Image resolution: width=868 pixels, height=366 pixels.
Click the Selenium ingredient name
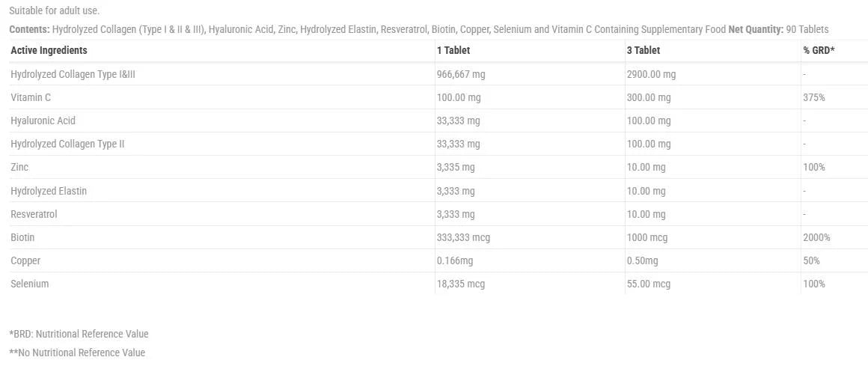point(30,284)
